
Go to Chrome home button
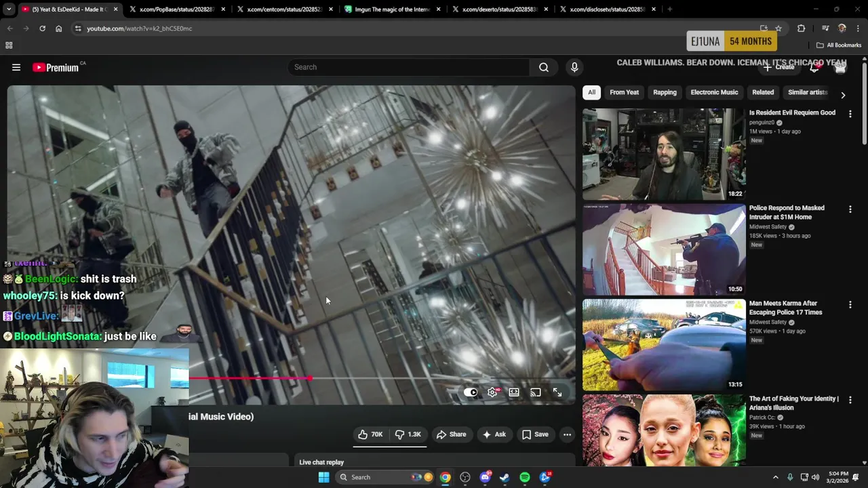coord(58,28)
